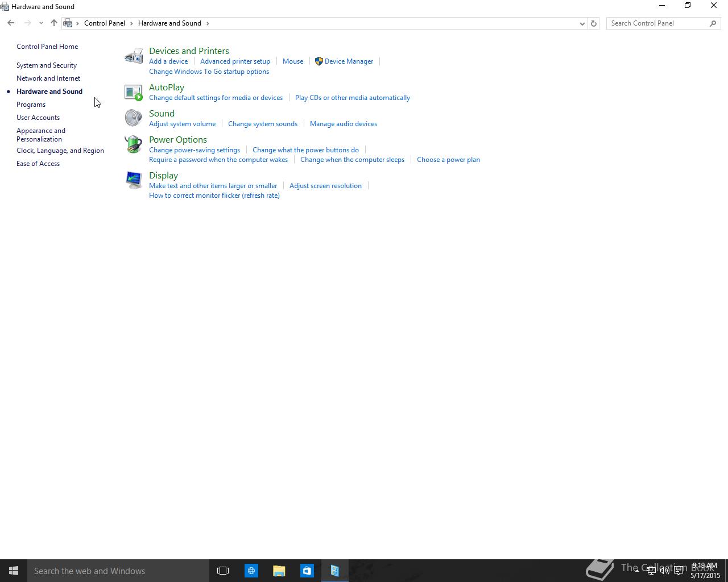Click Add a device
The image size is (728, 582).
pyautogui.click(x=168, y=61)
